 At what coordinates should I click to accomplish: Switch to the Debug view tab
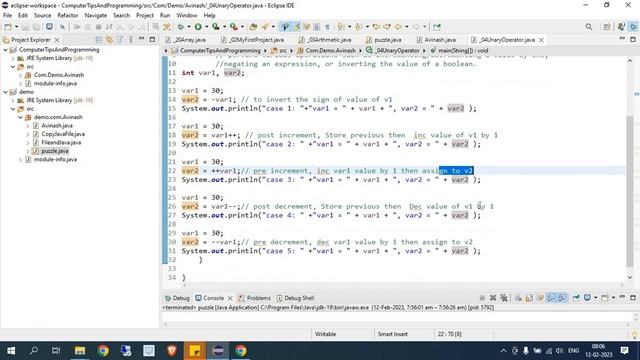point(177,298)
